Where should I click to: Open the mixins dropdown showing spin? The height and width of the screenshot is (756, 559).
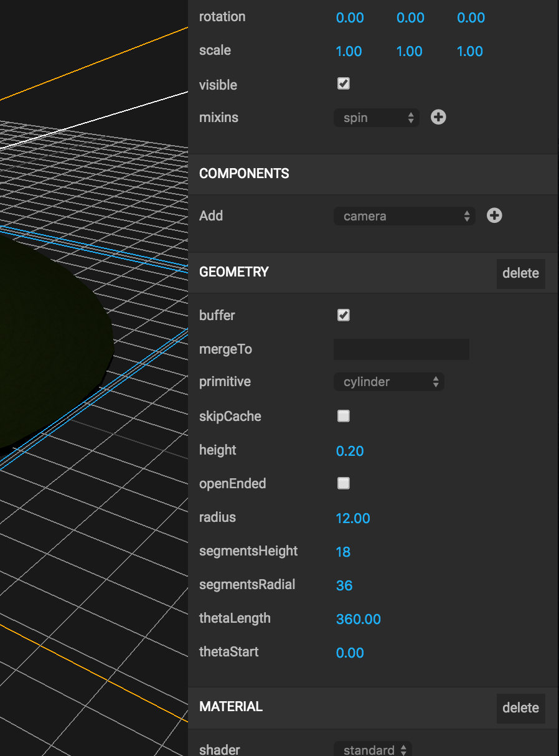point(376,117)
